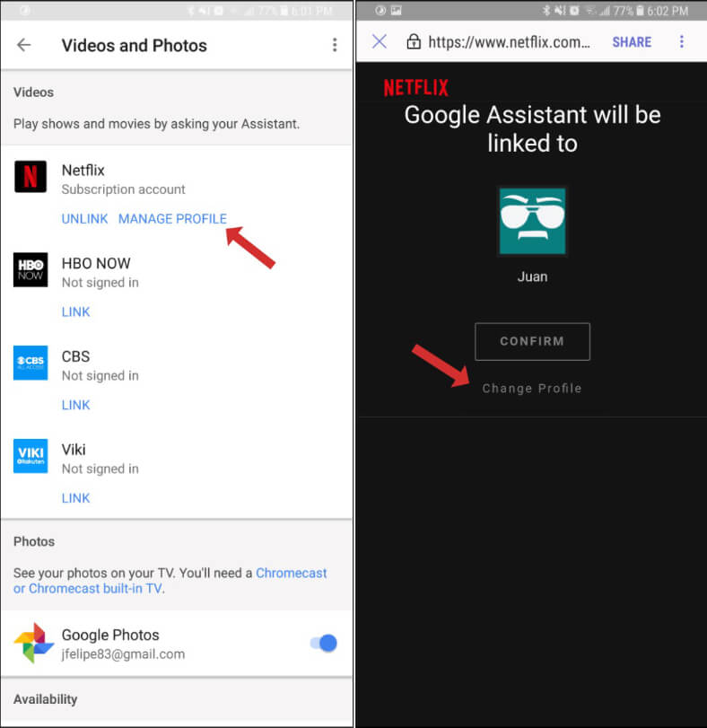The height and width of the screenshot is (728, 707).
Task: Link the Viki account
Action: [75, 498]
